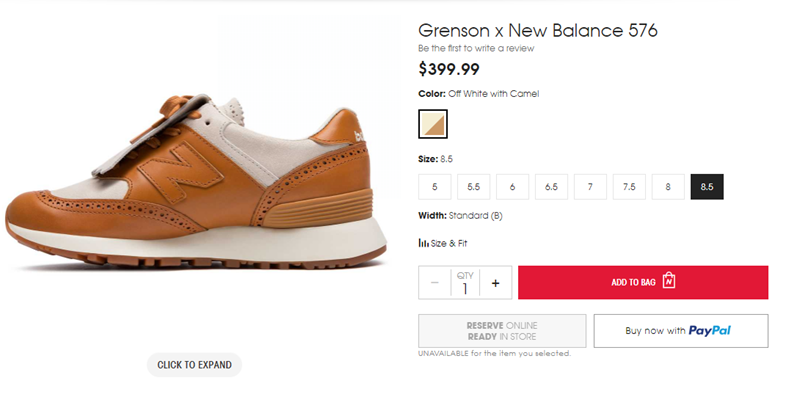Open the Size & Fit chart icon
The image size is (800, 397).
pos(423,243)
